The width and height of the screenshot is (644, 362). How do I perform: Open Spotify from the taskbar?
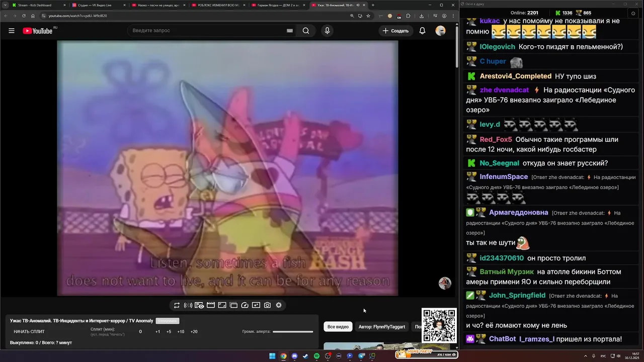tap(316, 356)
